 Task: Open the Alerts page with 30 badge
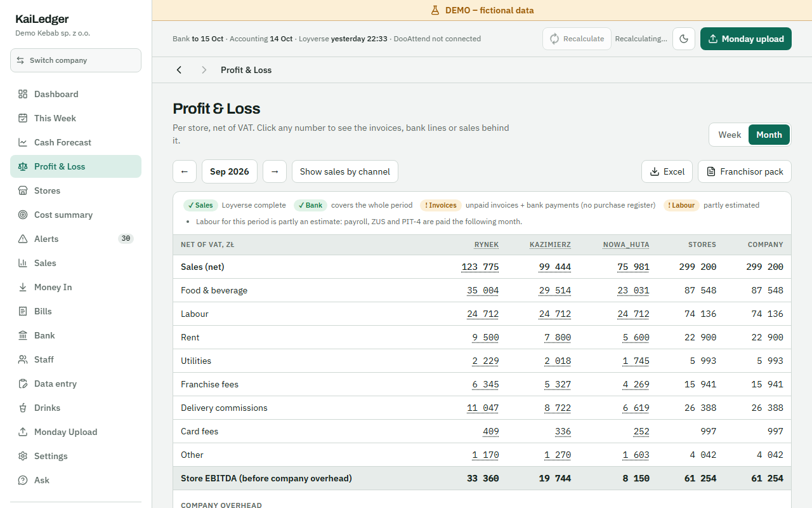[75, 239]
